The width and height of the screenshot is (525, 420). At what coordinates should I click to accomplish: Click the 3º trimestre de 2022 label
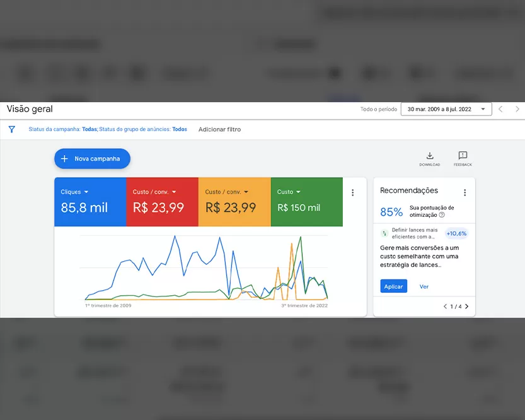(304, 305)
